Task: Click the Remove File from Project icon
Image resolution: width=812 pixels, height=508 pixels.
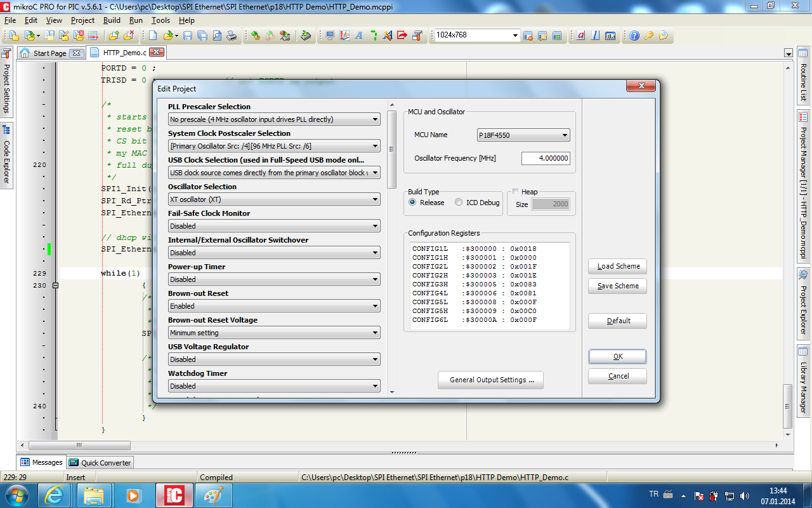Action: click(x=128, y=36)
